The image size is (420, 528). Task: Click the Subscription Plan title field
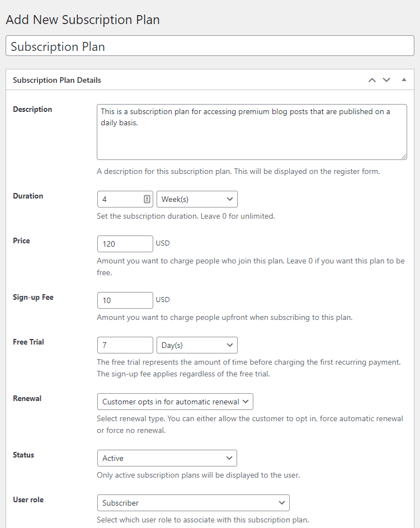click(210, 46)
